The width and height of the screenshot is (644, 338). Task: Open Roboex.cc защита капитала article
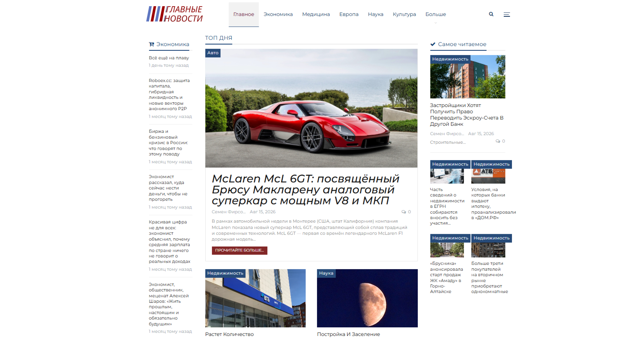click(x=170, y=95)
